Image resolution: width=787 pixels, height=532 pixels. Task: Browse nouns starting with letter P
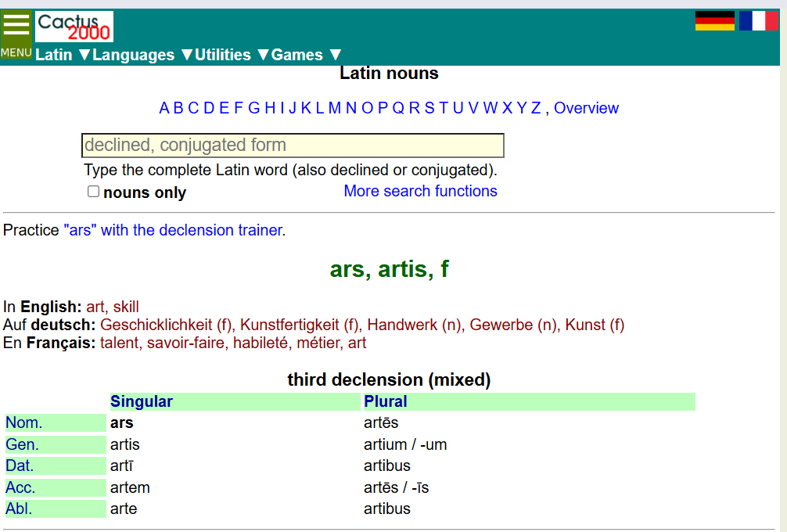click(383, 108)
